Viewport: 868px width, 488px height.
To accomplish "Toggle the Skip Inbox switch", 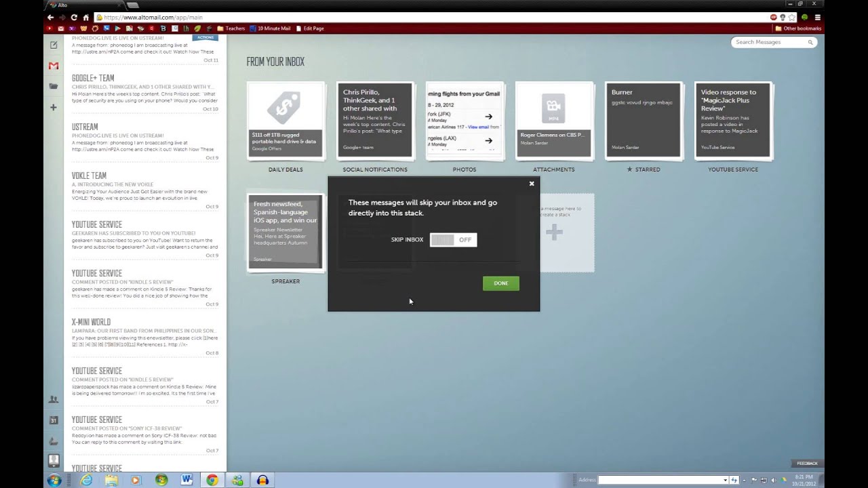I will (x=453, y=239).
